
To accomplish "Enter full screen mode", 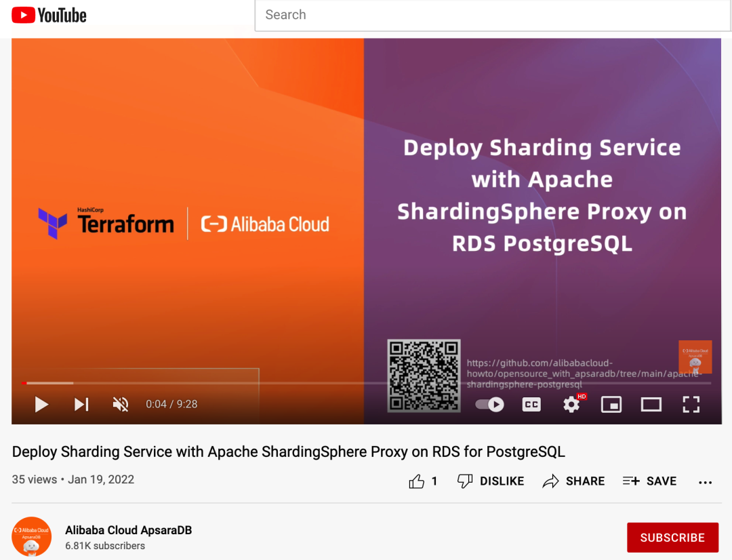I will pyautogui.click(x=691, y=405).
